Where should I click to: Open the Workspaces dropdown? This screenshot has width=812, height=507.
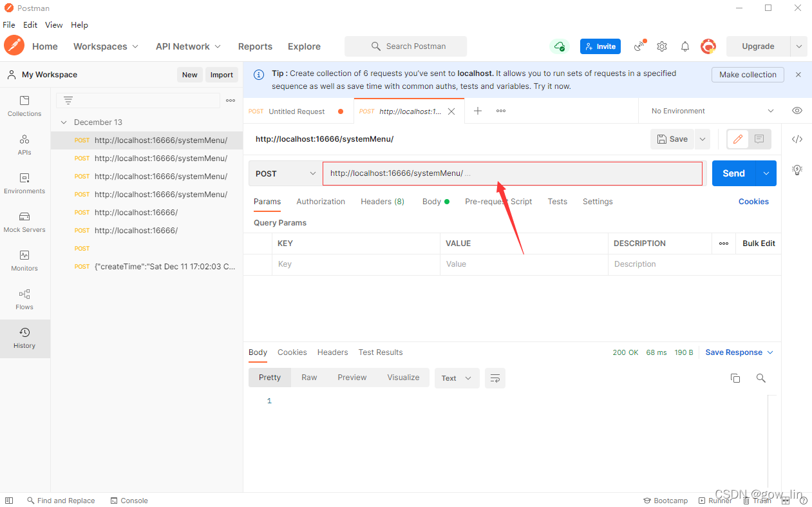(106, 46)
